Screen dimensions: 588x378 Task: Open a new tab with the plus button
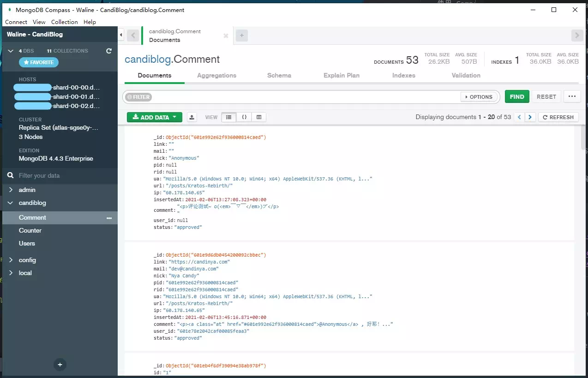pos(241,35)
